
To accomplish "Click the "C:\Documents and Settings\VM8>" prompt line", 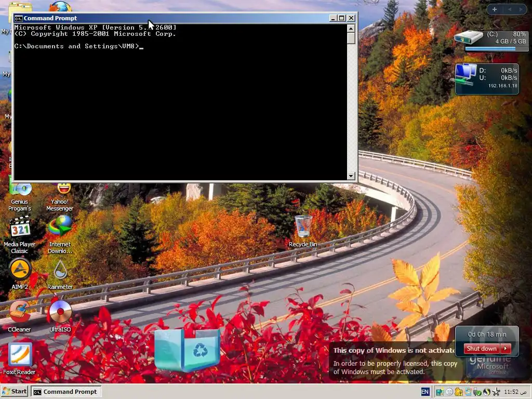I will tap(79, 46).
